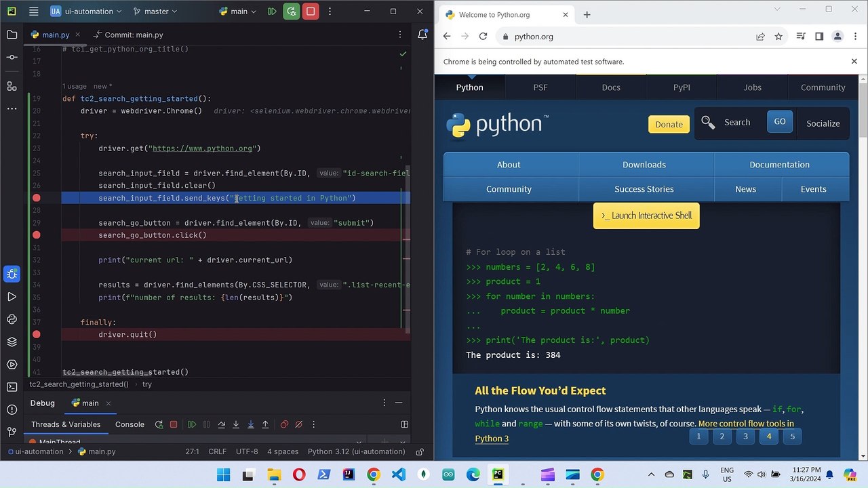Click More control flow tools link

(x=746, y=424)
